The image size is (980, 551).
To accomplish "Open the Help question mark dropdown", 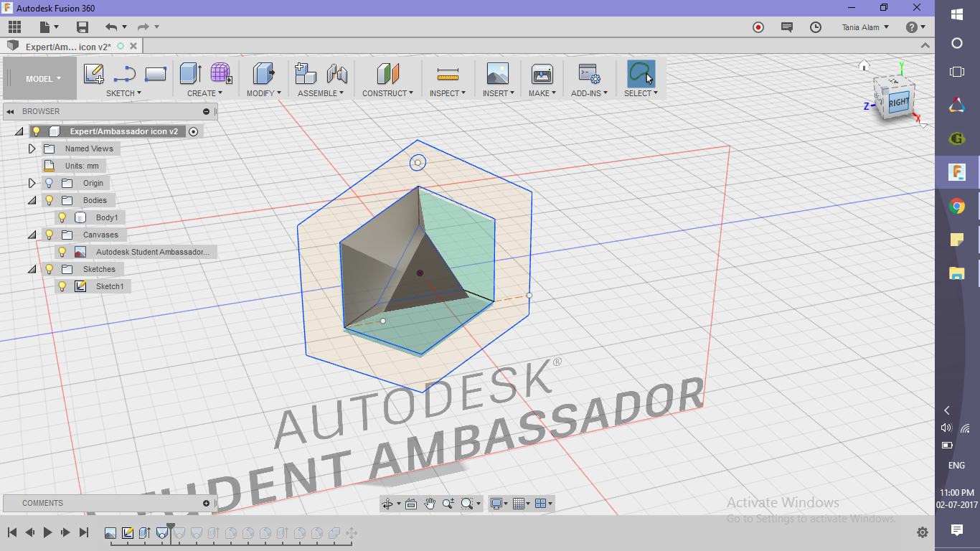I will (x=915, y=27).
